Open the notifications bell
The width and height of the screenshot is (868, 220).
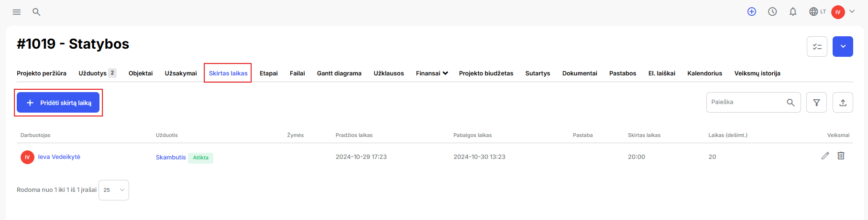pos(793,12)
